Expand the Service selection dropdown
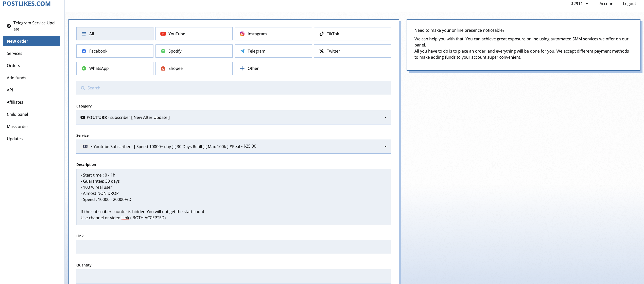 (x=233, y=147)
